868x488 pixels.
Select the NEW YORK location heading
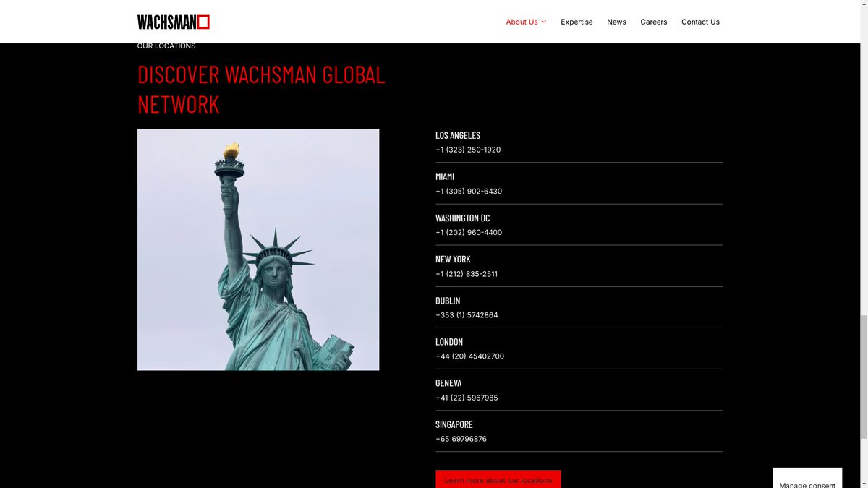pyautogui.click(x=453, y=259)
